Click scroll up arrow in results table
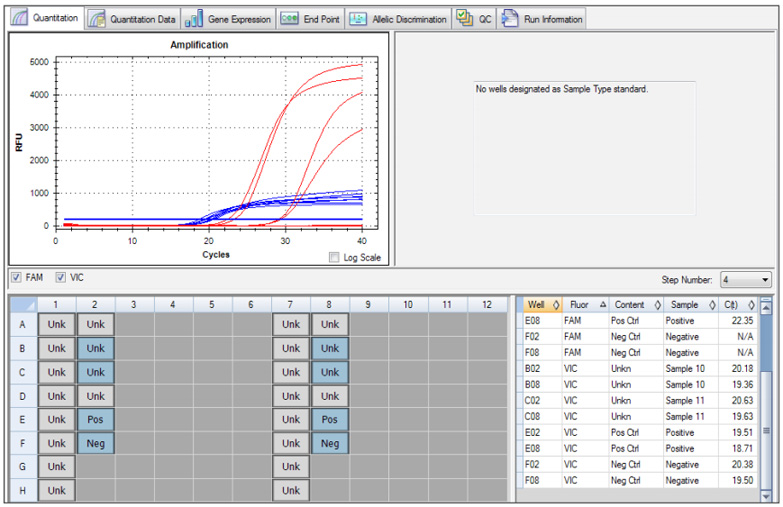This screenshot has height=507, width=783. 765,306
